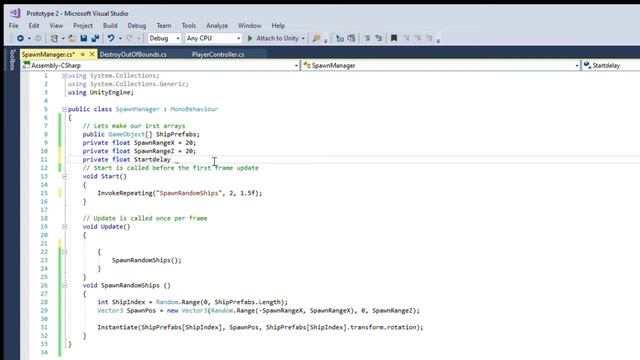
Task: Collapse the using directives region
Action: [x=64, y=76]
